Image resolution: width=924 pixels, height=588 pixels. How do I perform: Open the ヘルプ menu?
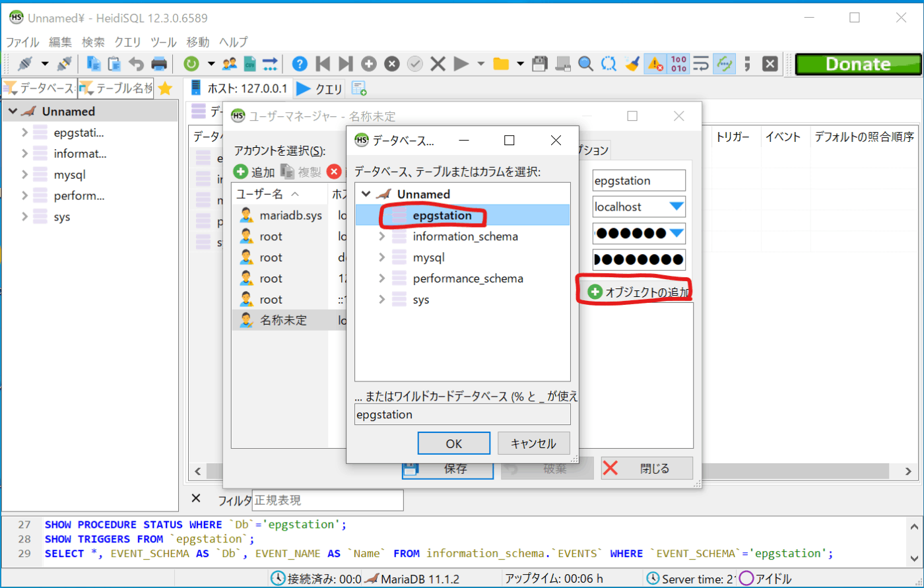coord(234,42)
